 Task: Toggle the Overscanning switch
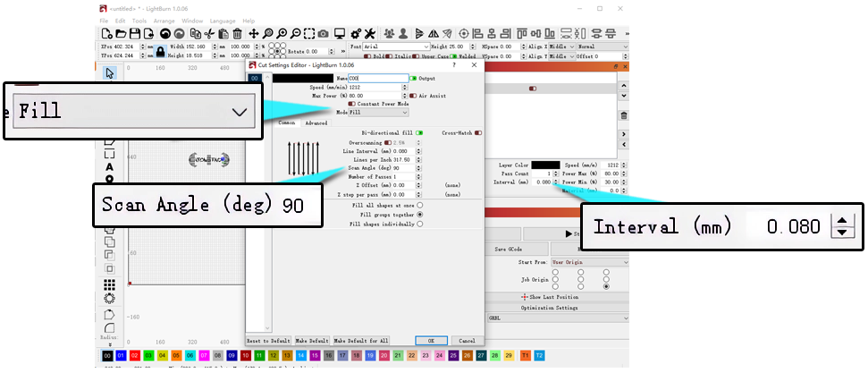click(387, 143)
